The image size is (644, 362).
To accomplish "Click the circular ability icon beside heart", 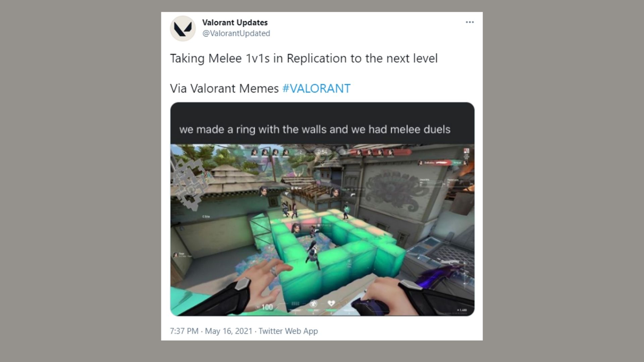I will coord(313,304).
